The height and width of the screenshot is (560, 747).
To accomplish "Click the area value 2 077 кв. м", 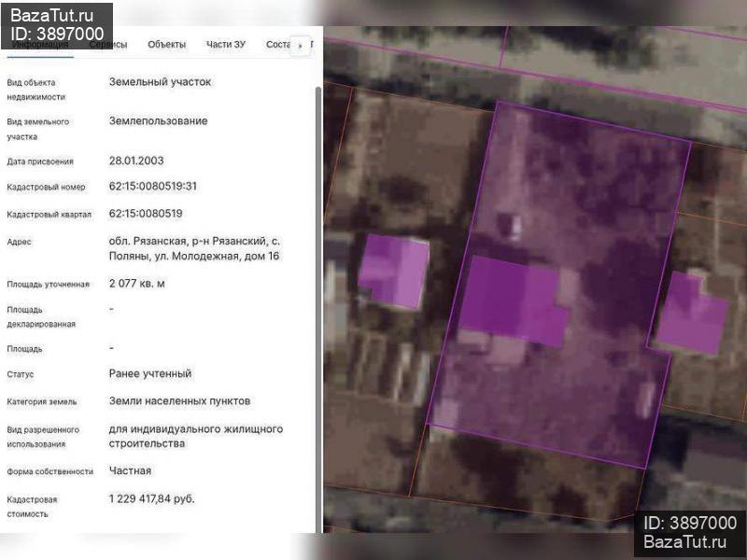I will click(136, 284).
